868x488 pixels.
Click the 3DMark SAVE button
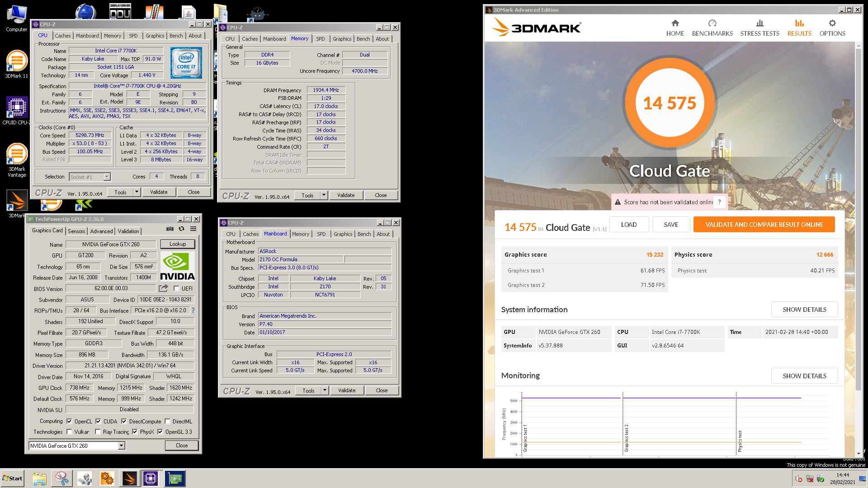tap(671, 225)
